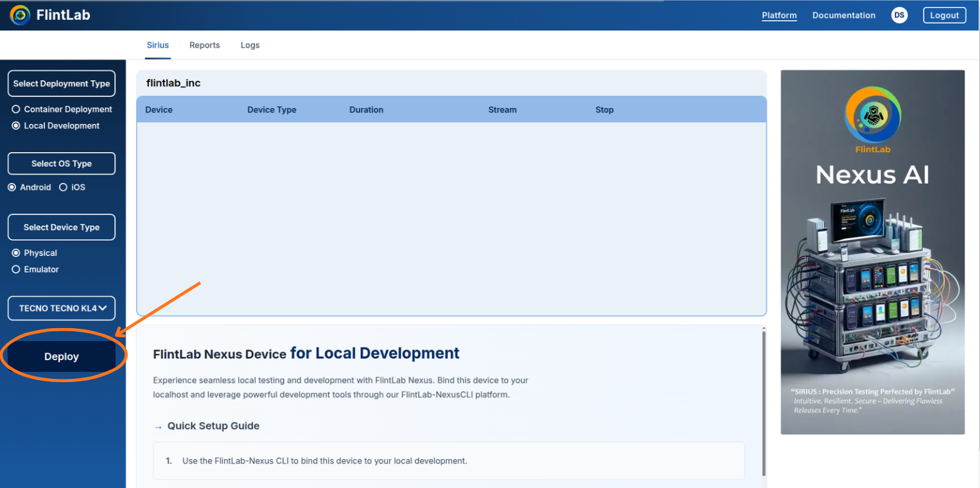Screen dimensions: 980x488
Task: Switch to the Reports tab
Action: click(205, 45)
